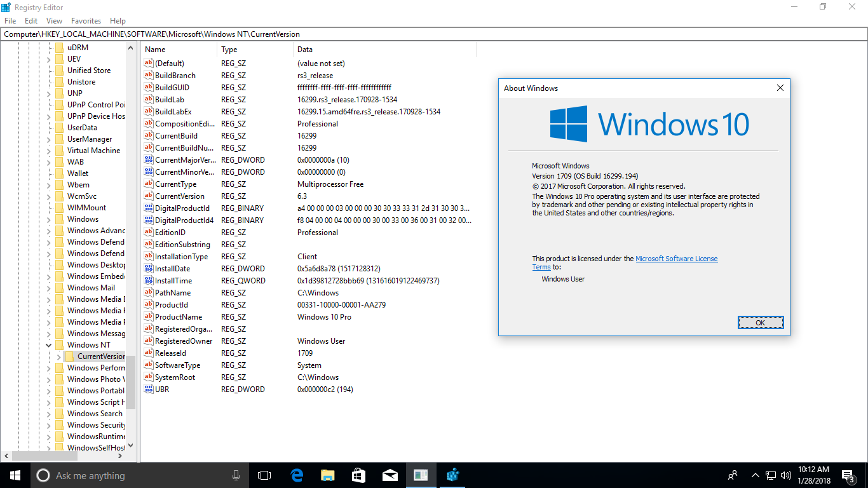Click the BuildBranch string value icon

pos(149,75)
